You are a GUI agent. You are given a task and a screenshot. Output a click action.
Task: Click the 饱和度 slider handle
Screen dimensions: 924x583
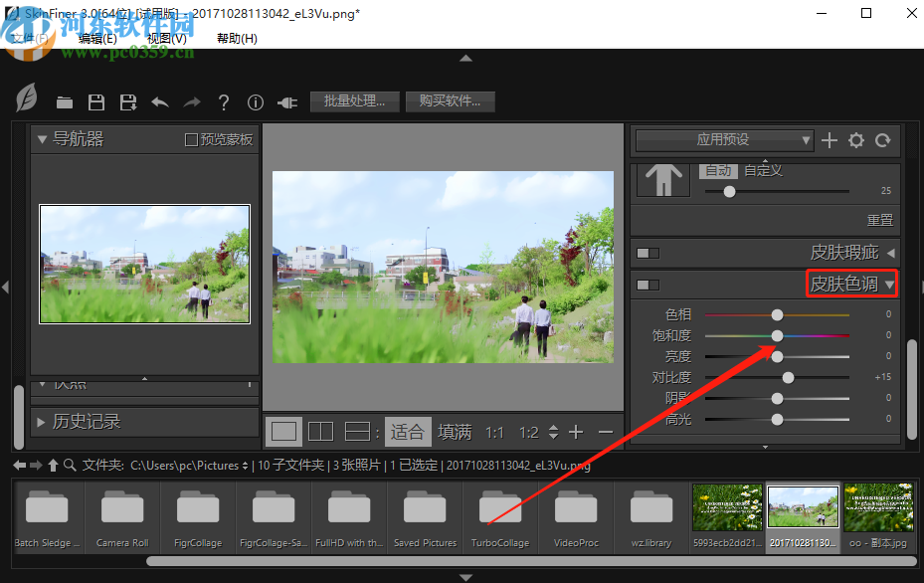[777, 335]
